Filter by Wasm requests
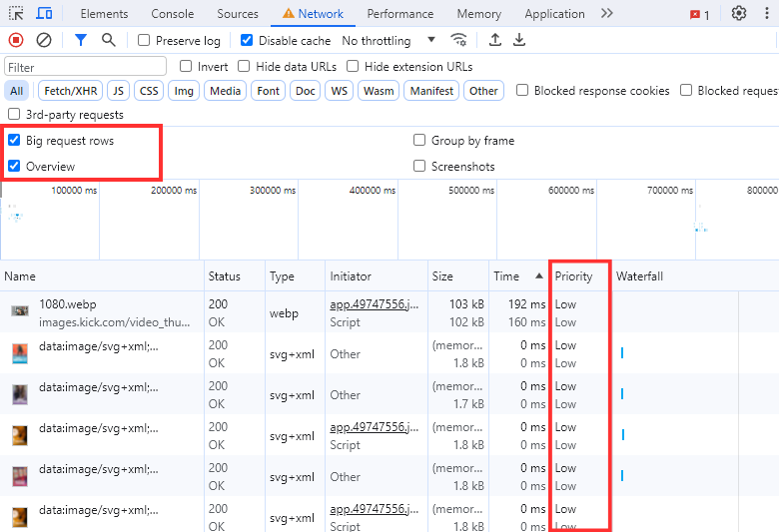The image size is (779, 532). pyautogui.click(x=379, y=91)
